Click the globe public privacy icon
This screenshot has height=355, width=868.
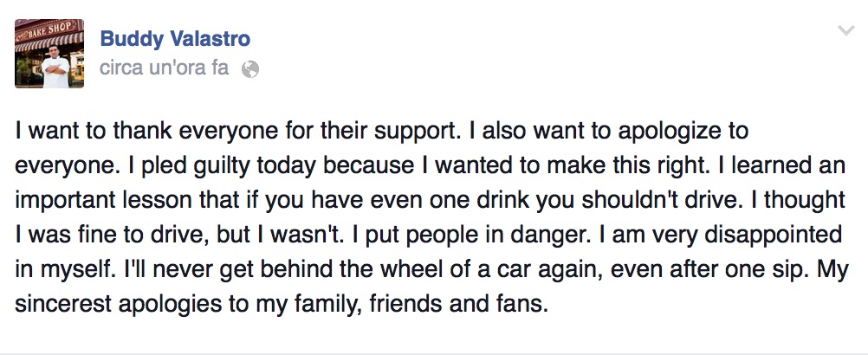point(249,69)
